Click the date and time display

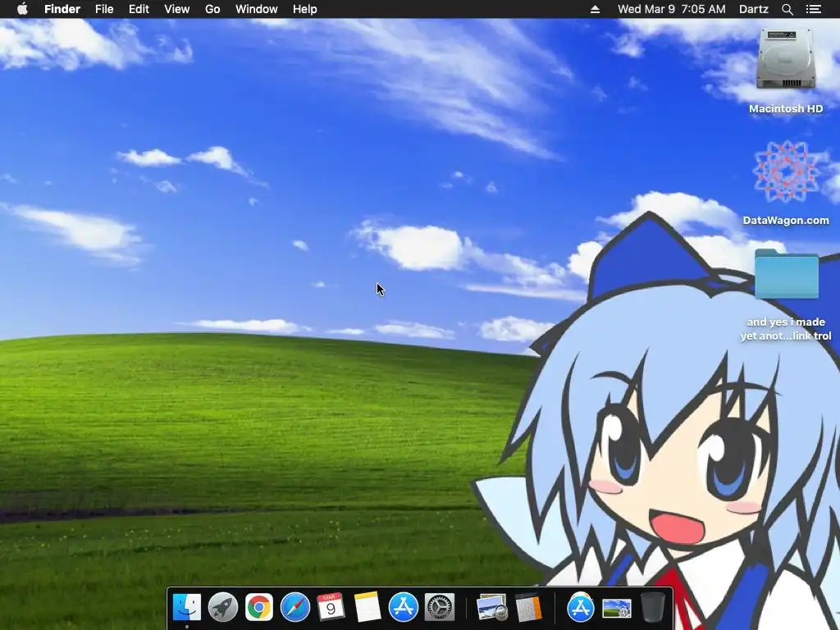(x=671, y=9)
